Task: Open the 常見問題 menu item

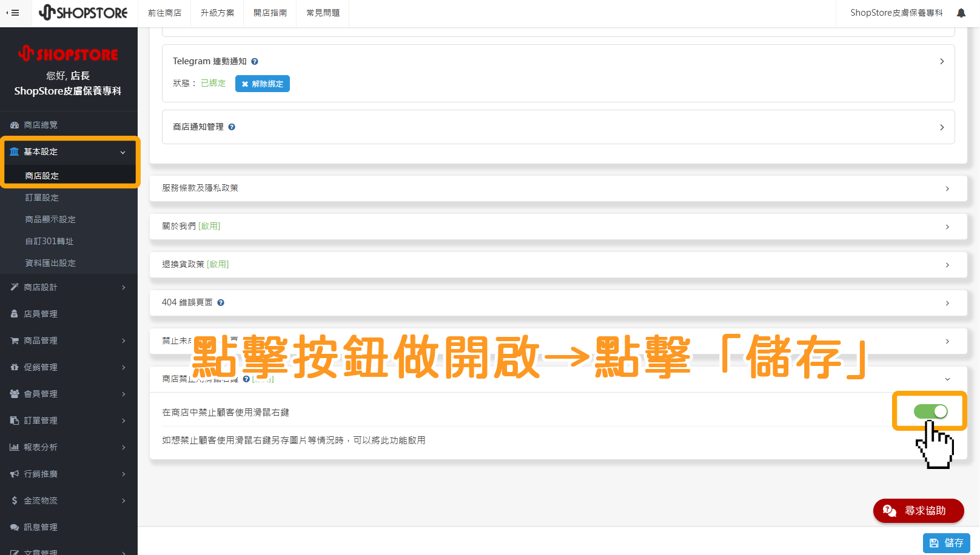Action: 323,13
